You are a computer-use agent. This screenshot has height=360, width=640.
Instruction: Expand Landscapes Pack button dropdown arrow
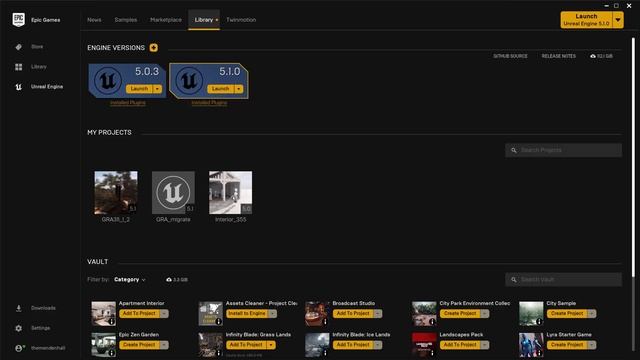[x=485, y=345]
